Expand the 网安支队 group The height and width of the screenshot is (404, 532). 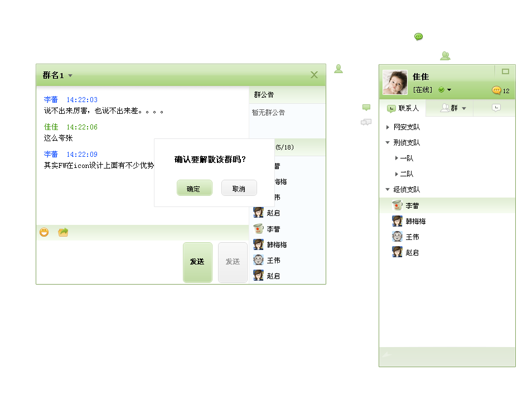pos(388,127)
